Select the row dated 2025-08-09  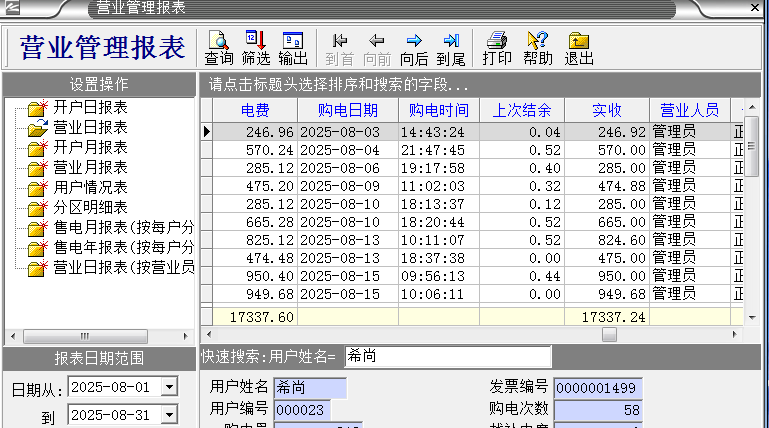pos(347,185)
